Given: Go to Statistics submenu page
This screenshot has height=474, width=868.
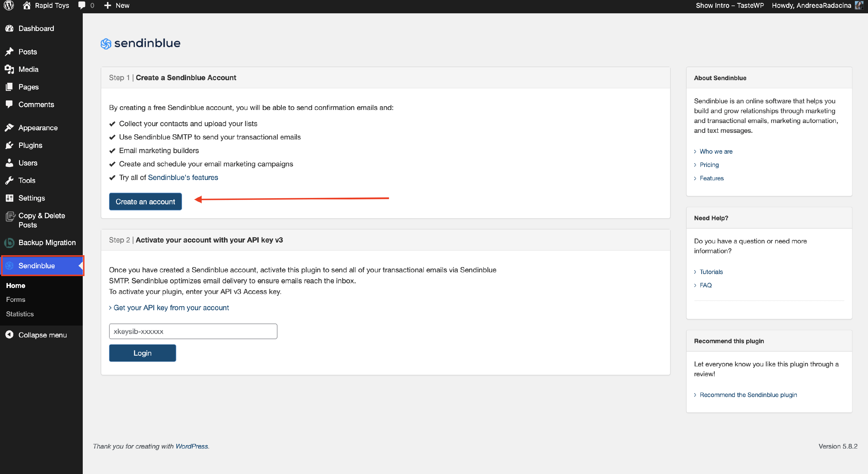Looking at the screenshot, I should 20,314.
